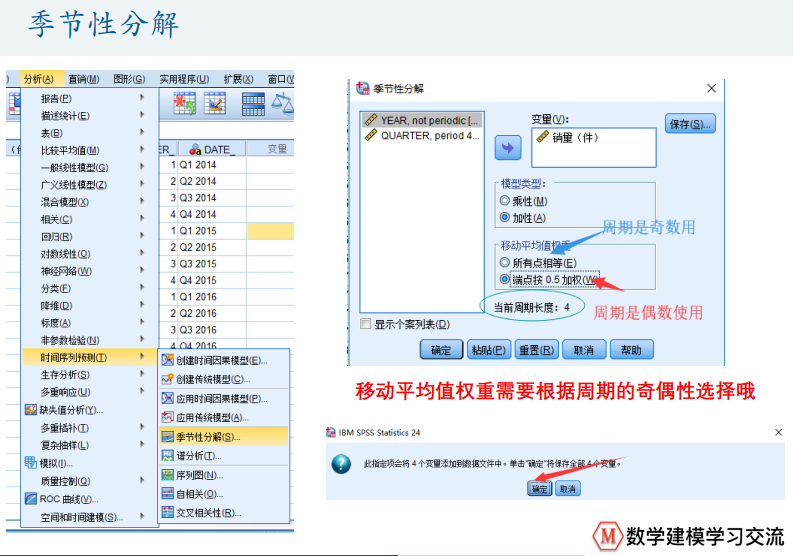Viewport: 793px width, 556px height.
Task: Select QUARTER, period 4 in variable list
Action: [x=421, y=136]
